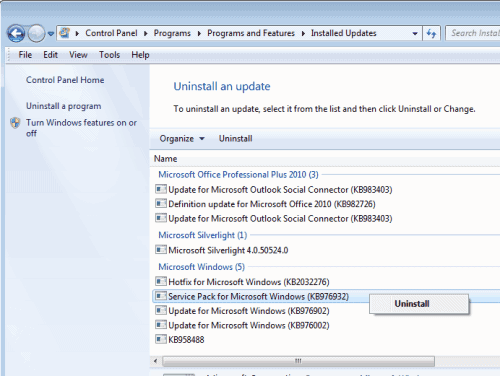Expand the arrow after Programs and Features

pyautogui.click(x=303, y=33)
